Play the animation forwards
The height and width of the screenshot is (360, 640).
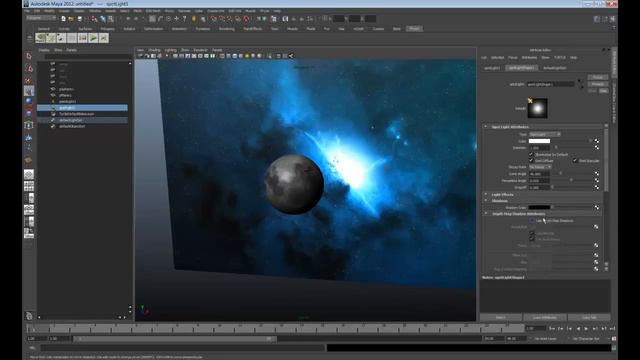click(587, 329)
